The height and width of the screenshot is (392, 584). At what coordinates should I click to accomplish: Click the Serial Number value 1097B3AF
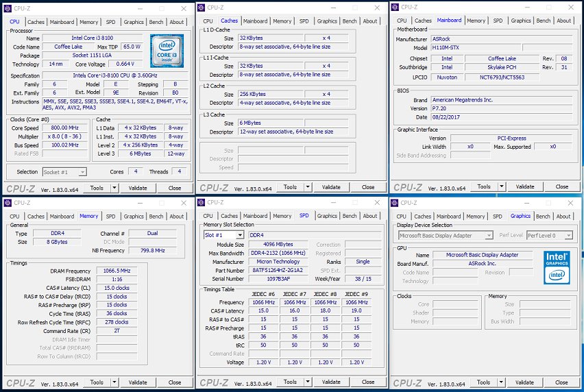(x=278, y=279)
